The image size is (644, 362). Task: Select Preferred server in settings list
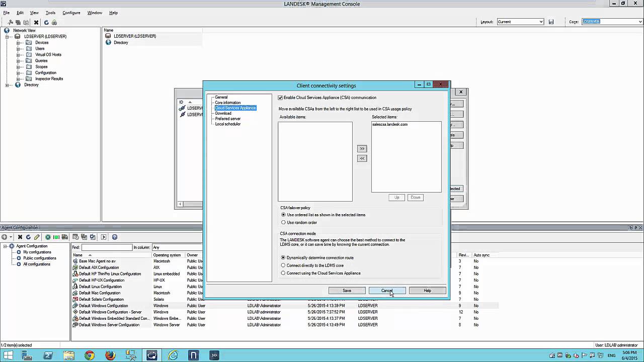pyautogui.click(x=228, y=119)
